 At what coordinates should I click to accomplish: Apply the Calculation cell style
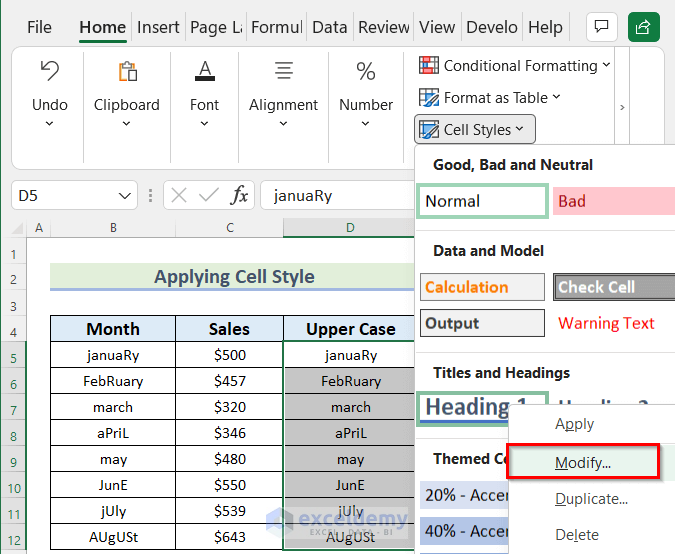pyautogui.click(x=482, y=288)
